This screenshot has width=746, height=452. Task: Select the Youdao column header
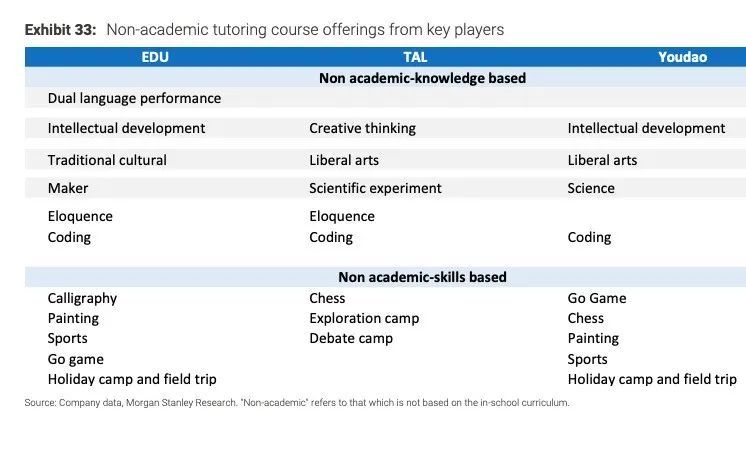coord(682,57)
